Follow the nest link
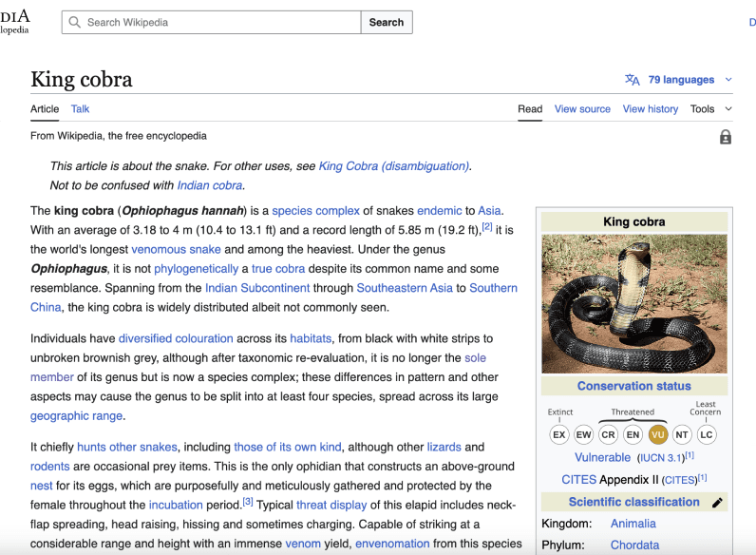This screenshot has height=555, width=756. (42, 486)
